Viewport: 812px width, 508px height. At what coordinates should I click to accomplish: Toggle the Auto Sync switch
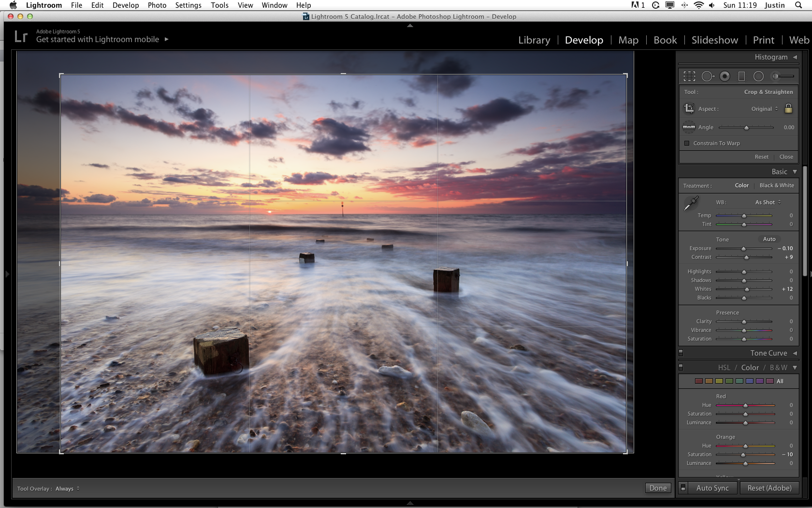pos(683,488)
